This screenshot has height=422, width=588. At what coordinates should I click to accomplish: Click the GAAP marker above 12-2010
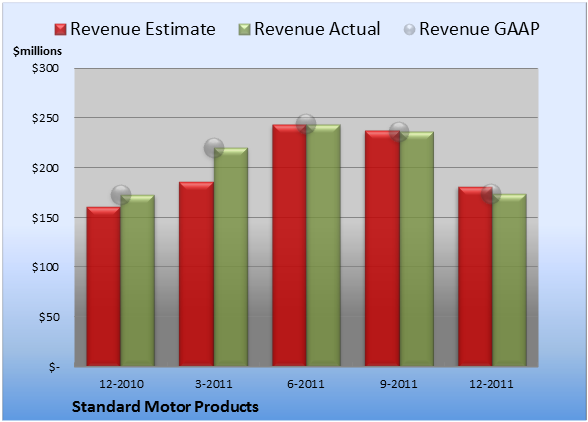click(x=121, y=195)
